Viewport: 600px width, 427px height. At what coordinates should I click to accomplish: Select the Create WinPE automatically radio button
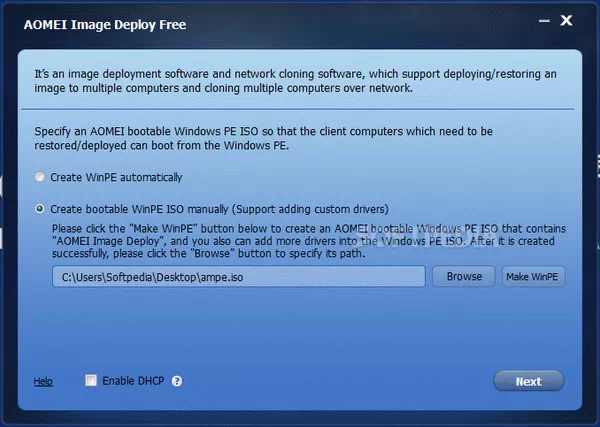(x=40, y=177)
